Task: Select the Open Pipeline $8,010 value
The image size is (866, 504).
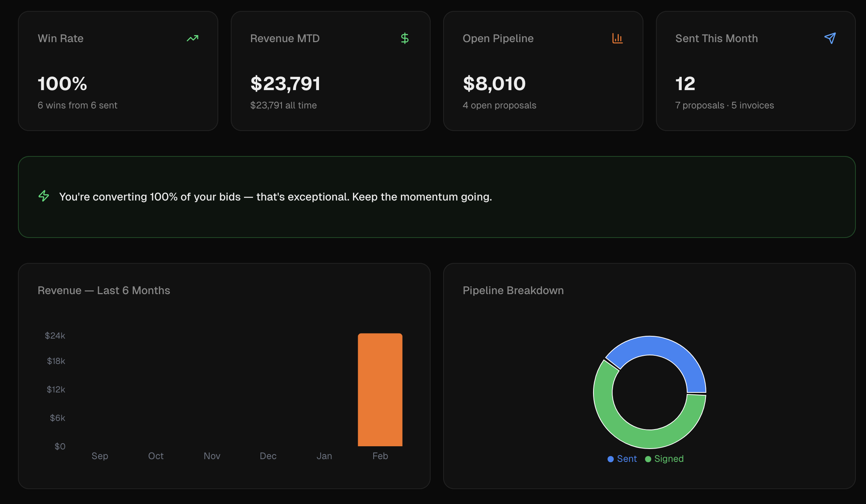Action: (494, 83)
